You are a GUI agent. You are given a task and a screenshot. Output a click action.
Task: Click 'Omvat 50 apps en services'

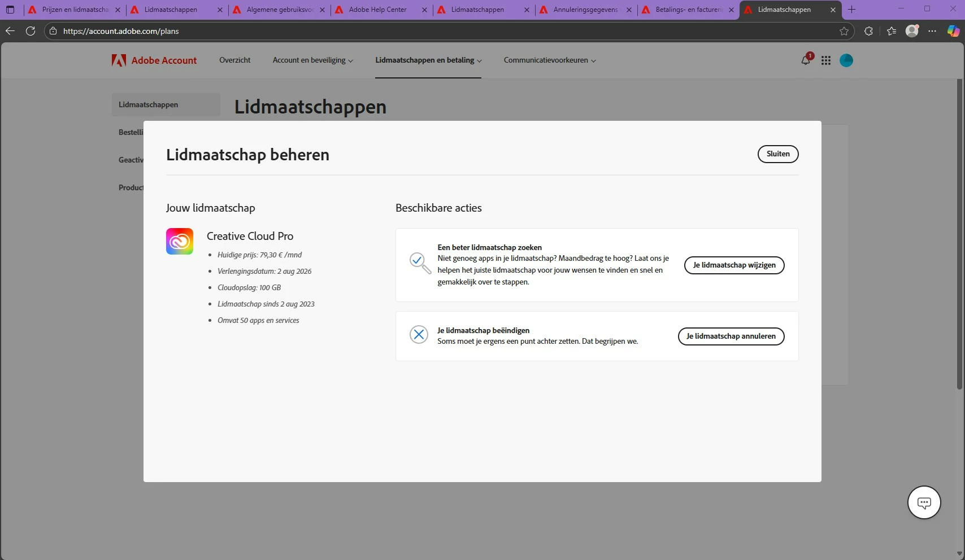pos(258,321)
